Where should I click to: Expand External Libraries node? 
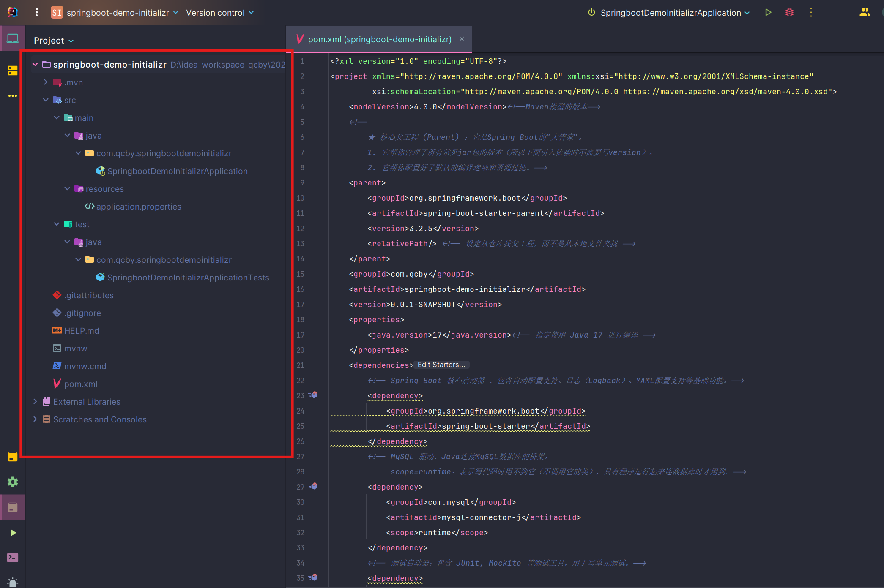(35, 402)
